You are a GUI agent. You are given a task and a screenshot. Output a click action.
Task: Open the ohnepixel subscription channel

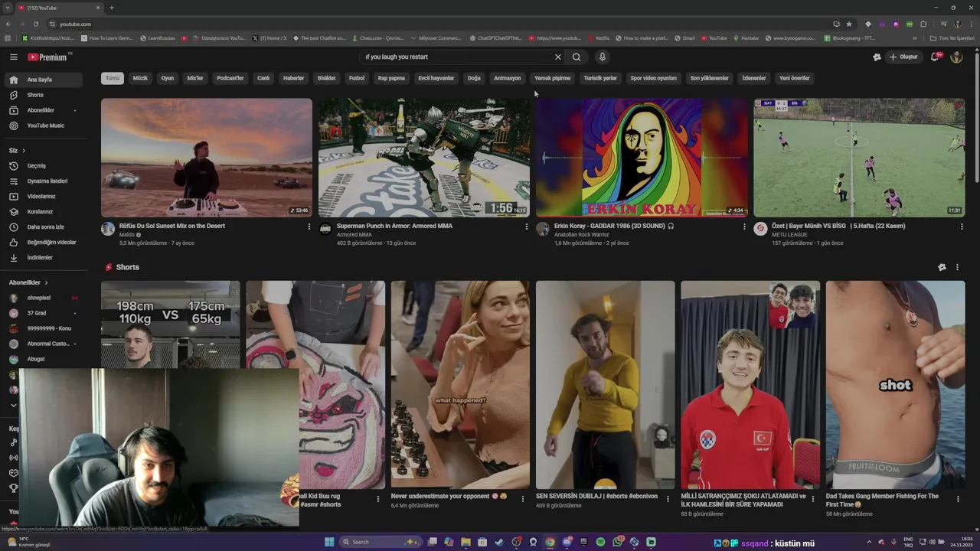(44, 298)
